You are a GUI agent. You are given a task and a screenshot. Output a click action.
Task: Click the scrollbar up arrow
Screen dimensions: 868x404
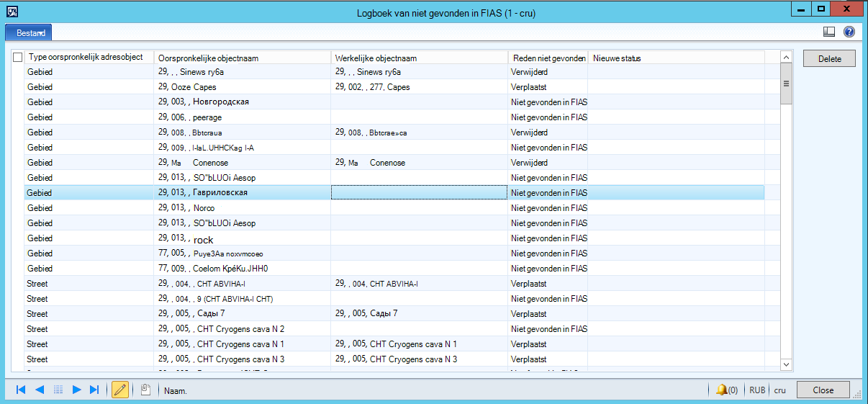[787, 58]
